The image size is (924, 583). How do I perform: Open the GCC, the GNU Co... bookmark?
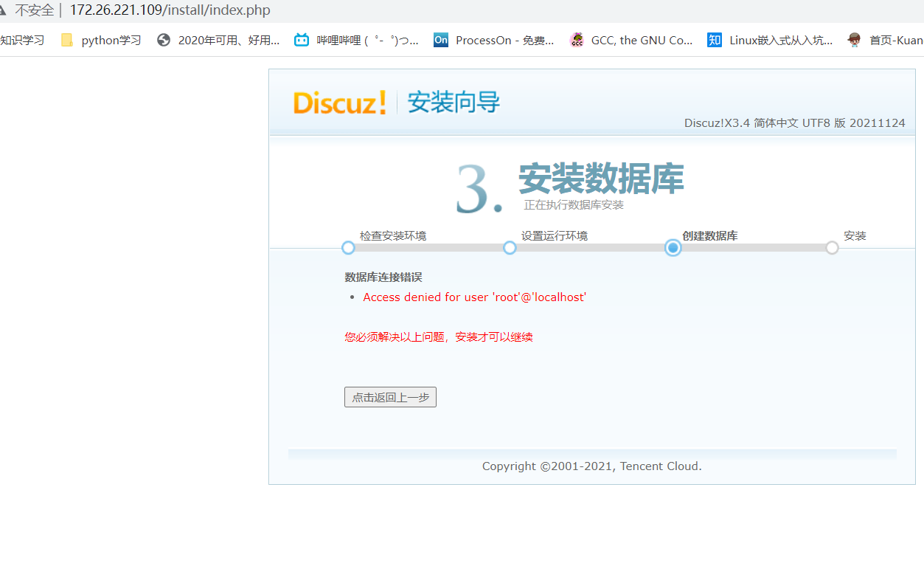pos(631,40)
